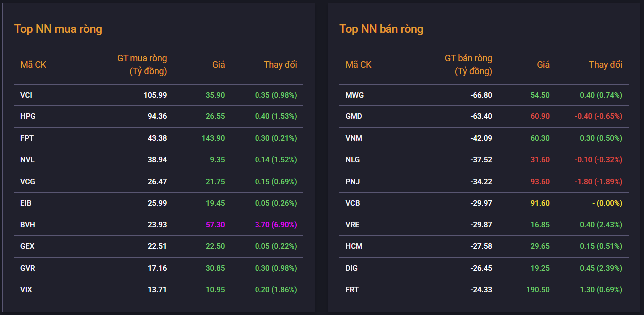Click 'Mã CK' header in net sell table
Screen dimensions: 644x315
[359, 65]
